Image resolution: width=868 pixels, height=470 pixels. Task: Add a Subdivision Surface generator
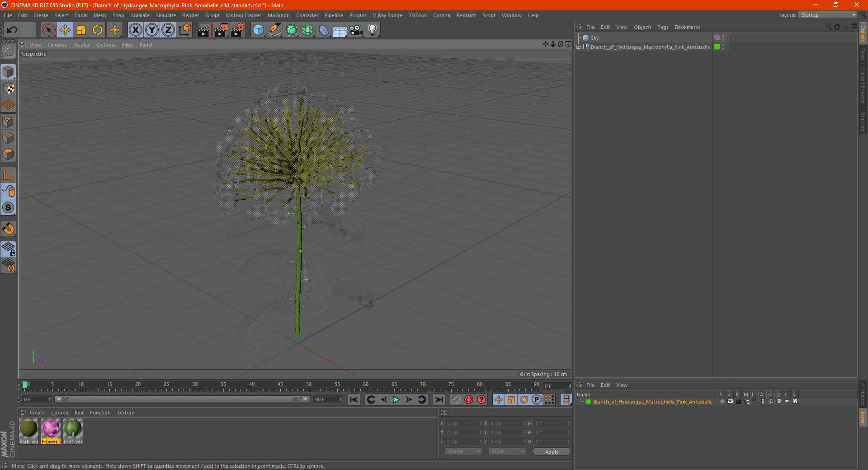click(291, 30)
